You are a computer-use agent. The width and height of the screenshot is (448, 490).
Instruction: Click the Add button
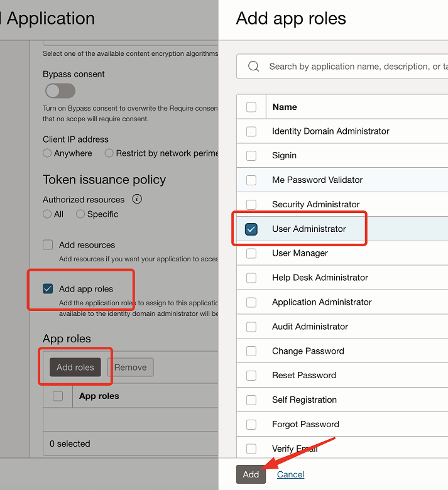coord(251,474)
